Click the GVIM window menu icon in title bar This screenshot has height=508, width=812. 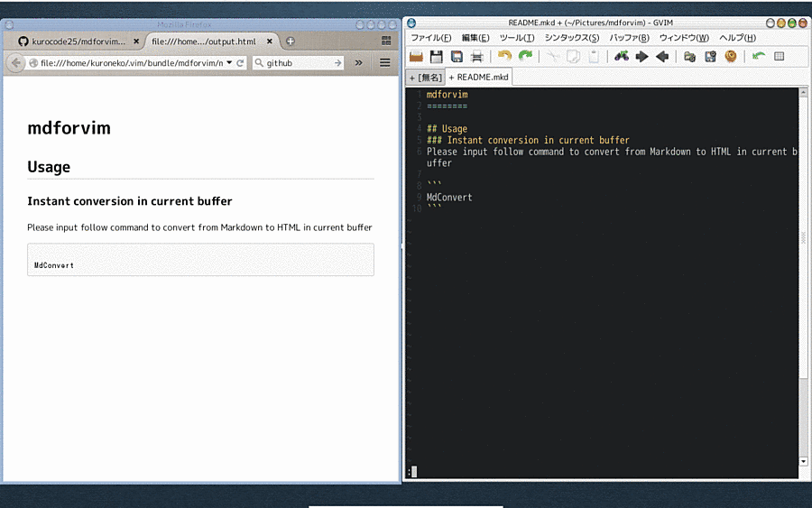pyautogui.click(x=411, y=23)
